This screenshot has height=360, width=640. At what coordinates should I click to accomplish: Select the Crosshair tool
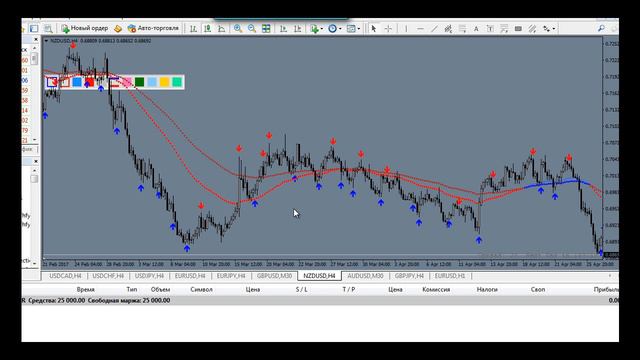point(388,29)
